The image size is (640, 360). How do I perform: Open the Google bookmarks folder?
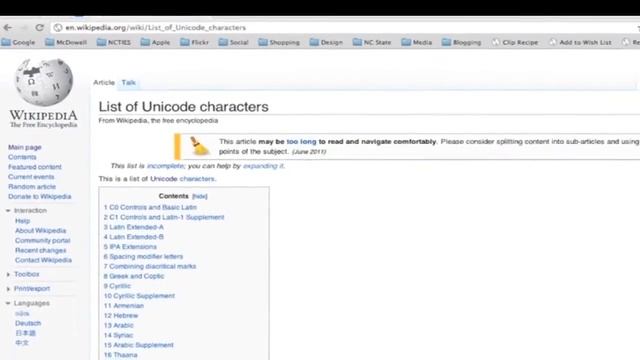[19, 42]
